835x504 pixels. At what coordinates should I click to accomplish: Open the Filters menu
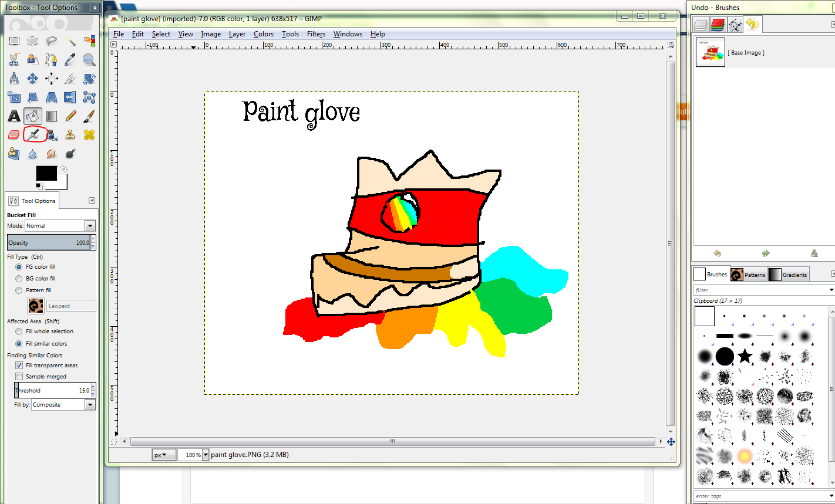coord(316,34)
